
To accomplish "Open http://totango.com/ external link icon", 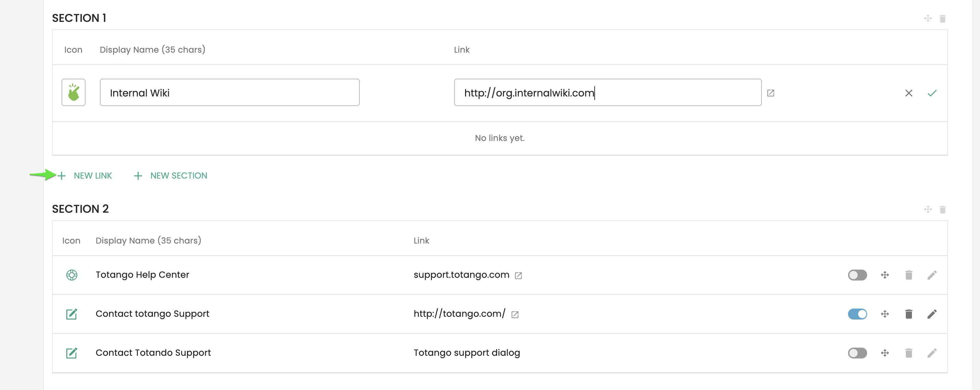I will [x=515, y=314].
